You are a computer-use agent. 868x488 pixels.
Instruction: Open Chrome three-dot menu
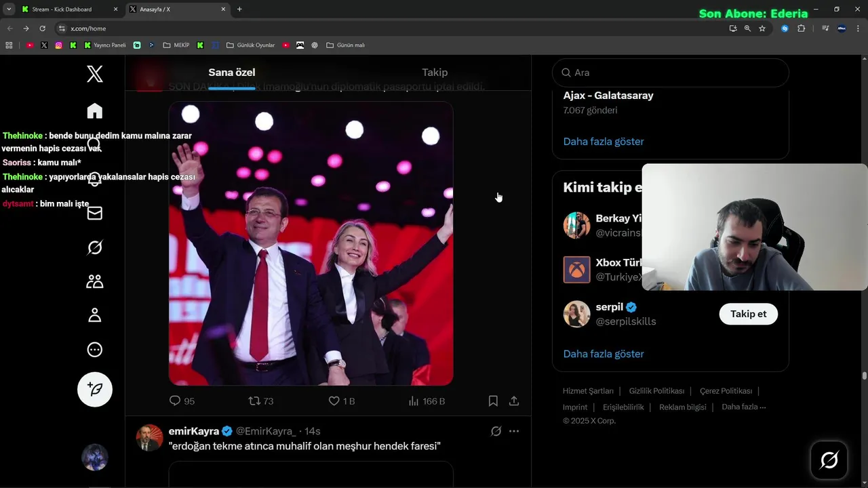tap(859, 28)
